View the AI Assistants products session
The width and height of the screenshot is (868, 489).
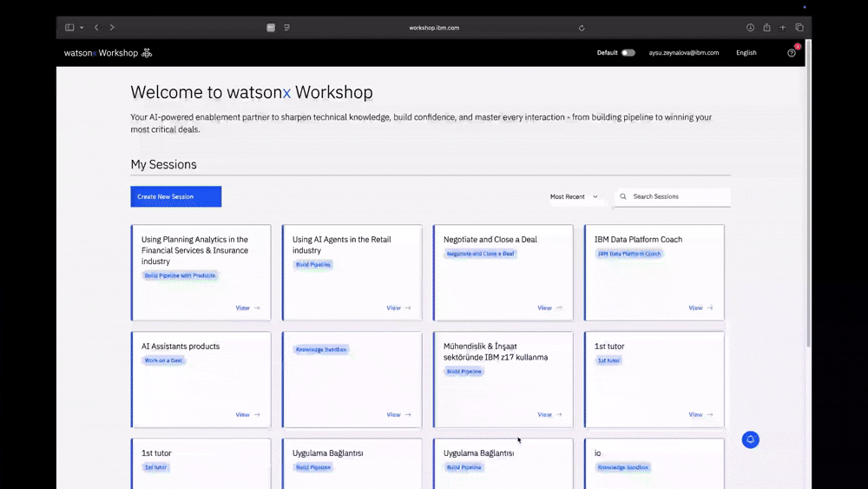coord(247,415)
